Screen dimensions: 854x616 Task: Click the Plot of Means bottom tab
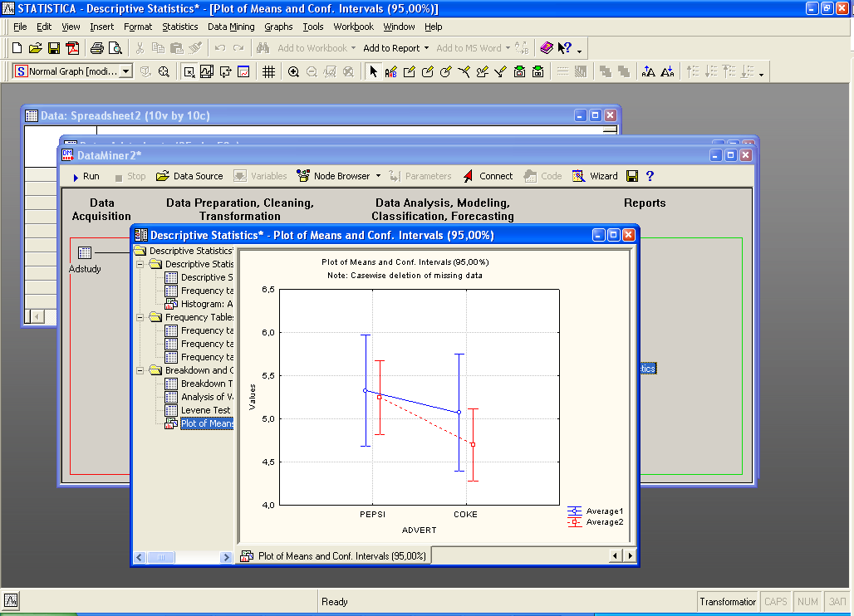pyautogui.click(x=334, y=556)
